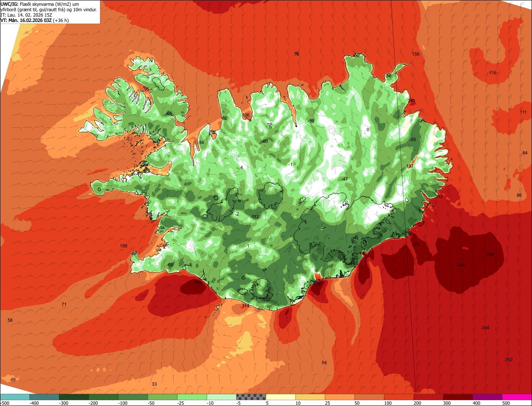532x406 pixels.
Task: Click the '86' value on the map
Action: 519,195
